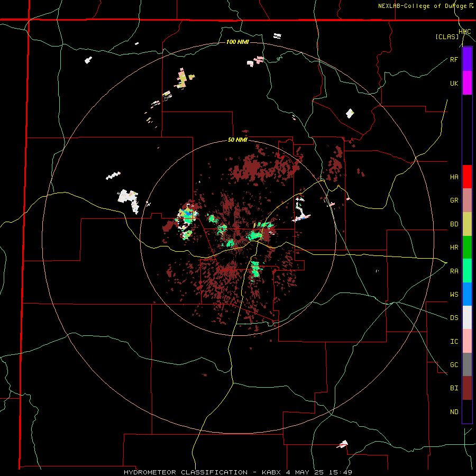Click the IC legend label
The width and height of the screenshot is (476, 476).
pos(454,341)
